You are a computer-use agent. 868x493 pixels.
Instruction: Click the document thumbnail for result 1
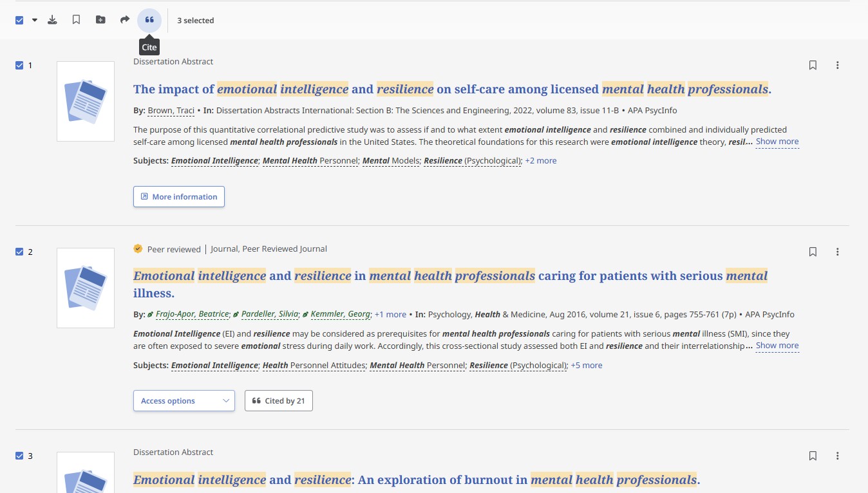pyautogui.click(x=86, y=101)
